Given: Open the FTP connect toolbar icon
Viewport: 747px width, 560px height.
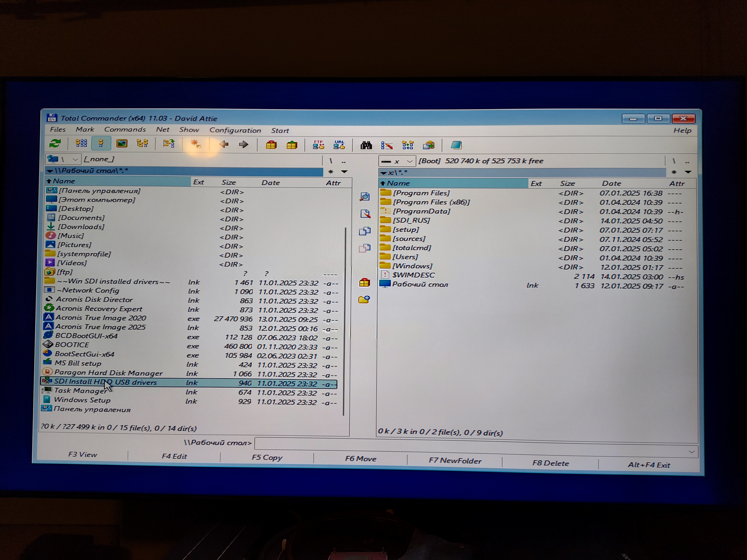Looking at the screenshot, I should pyautogui.click(x=318, y=145).
